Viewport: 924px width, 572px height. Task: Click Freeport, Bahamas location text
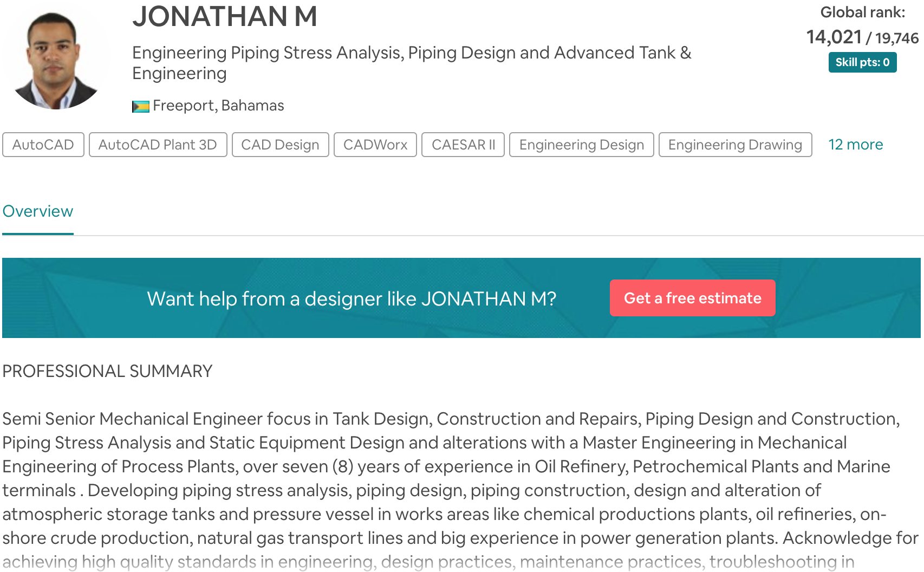click(218, 105)
